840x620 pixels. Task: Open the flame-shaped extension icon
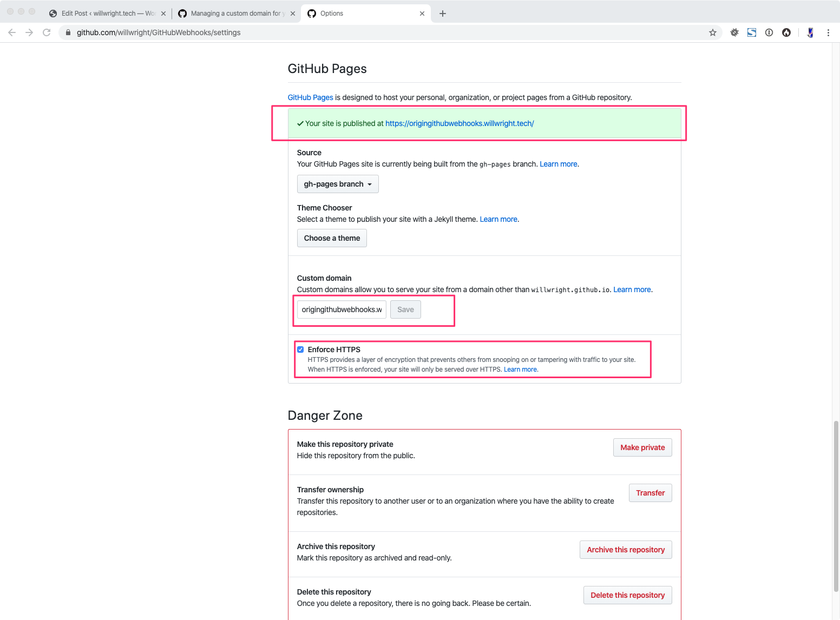point(786,32)
